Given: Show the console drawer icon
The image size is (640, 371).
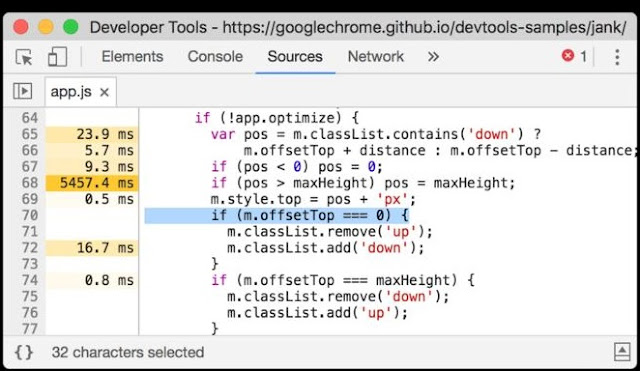Looking at the screenshot, I should click(x=622, y=352).
